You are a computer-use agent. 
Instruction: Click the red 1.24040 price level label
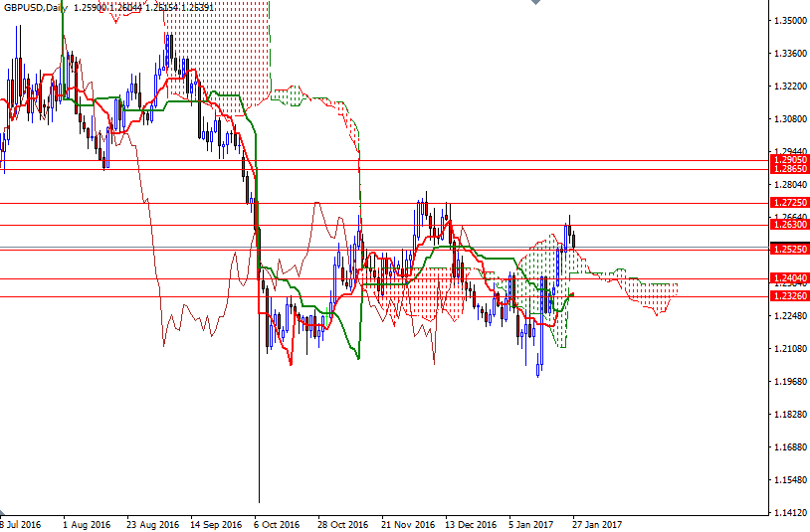click(x=789, y=278)
